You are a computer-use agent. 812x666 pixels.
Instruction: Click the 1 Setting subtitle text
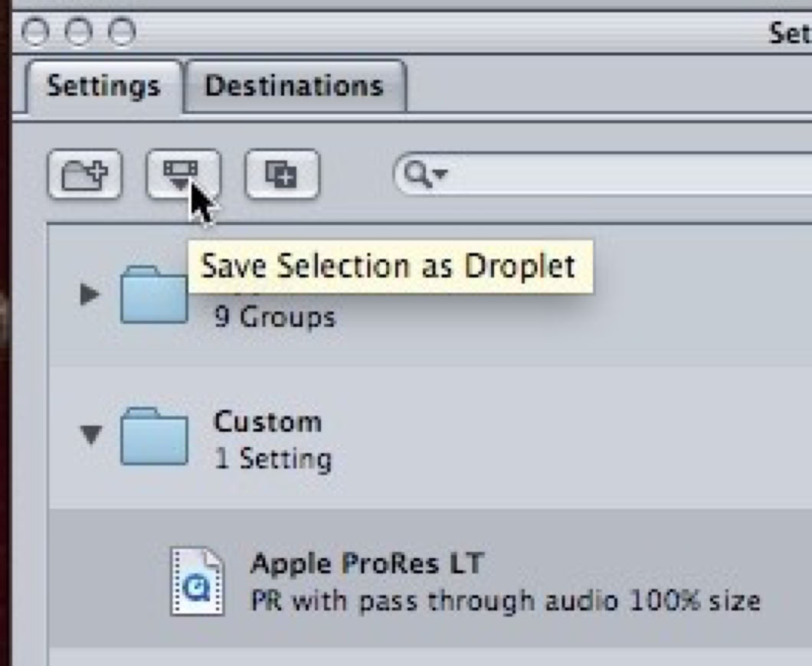point(272,459)
